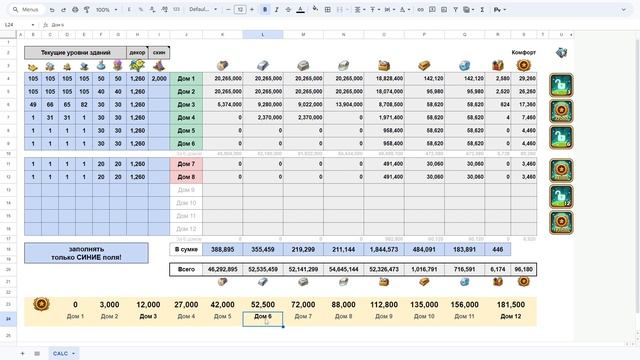
Task: Insert a link
Action: pos(420,10)
